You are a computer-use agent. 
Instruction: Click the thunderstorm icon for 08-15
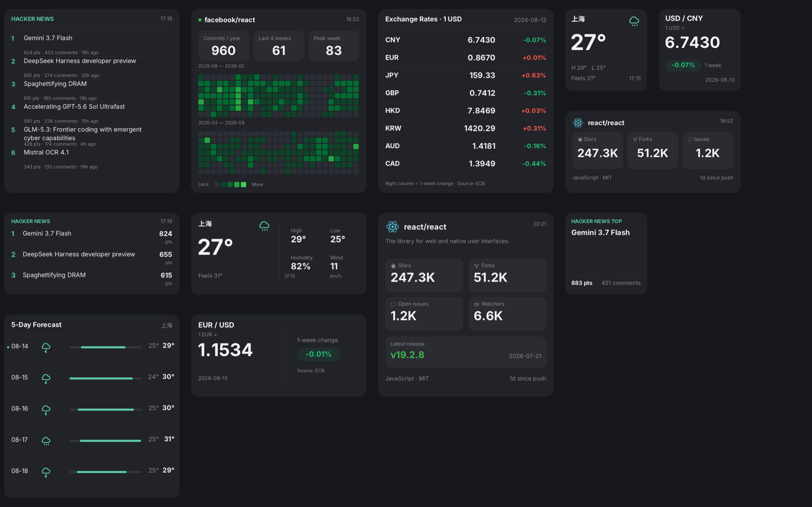point(46,379)
